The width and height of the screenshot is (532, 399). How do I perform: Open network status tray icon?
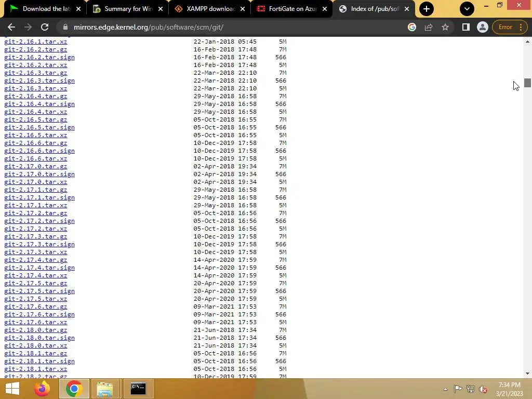coord(471,389)
